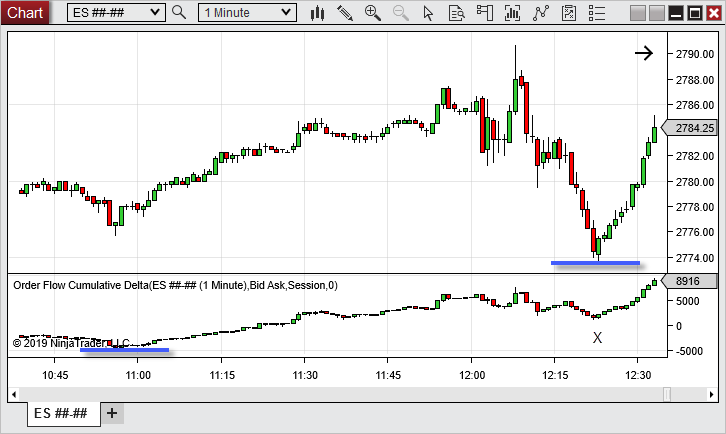Expand the 1 Minute interval dropdown
The height and width of the screenshot is (434, 726).
tap(247, 12)
